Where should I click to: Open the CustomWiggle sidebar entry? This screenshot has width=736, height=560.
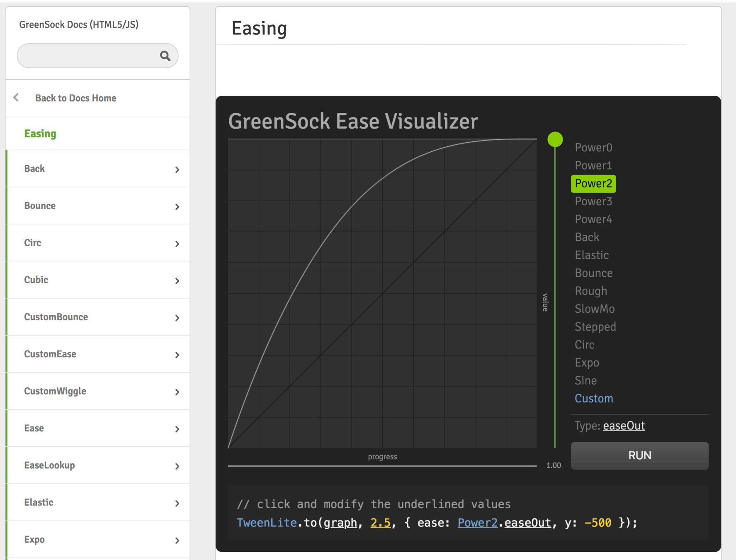(98, 391)
